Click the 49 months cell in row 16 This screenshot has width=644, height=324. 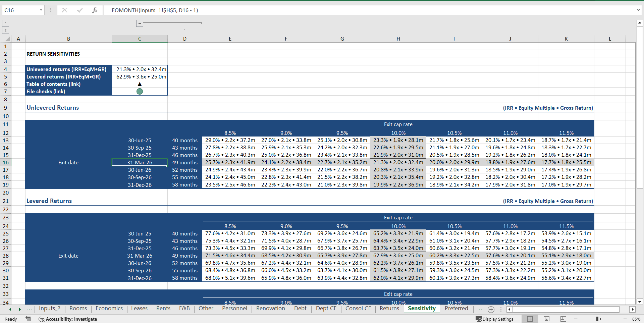click(185, 162)
